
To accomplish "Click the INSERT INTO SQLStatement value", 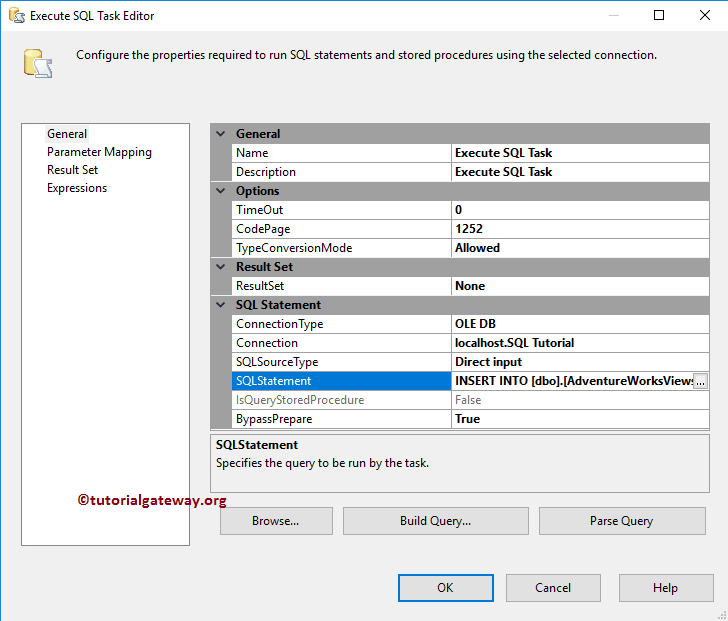I will (572, 382).
